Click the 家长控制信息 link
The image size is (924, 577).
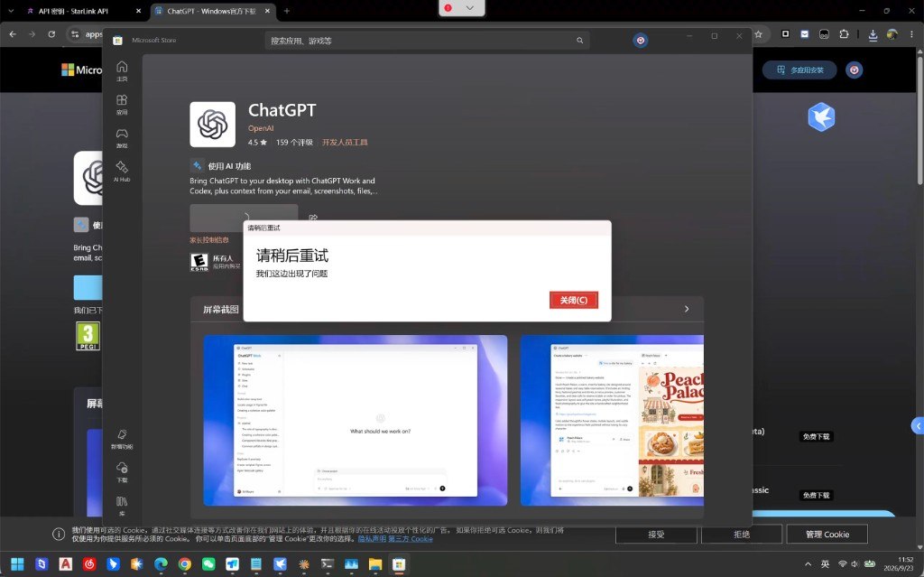point(209,239)
